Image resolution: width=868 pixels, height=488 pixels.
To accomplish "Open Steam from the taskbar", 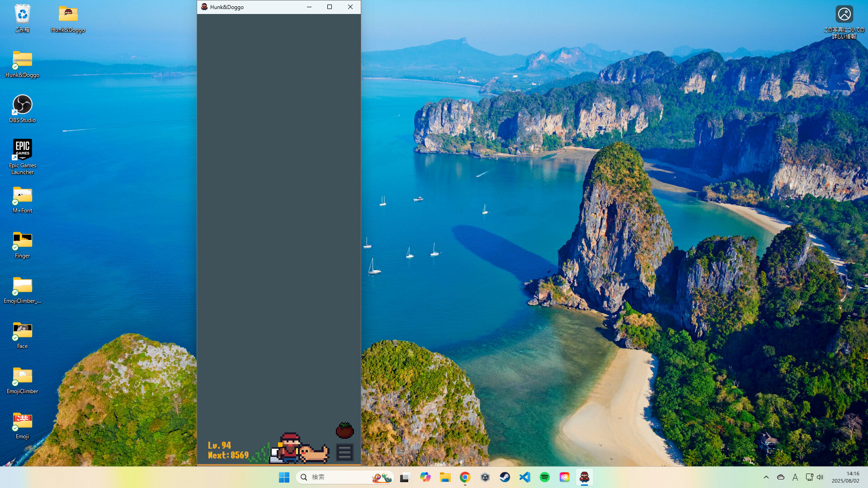I will pyautogui.click(x=505, y=477).
